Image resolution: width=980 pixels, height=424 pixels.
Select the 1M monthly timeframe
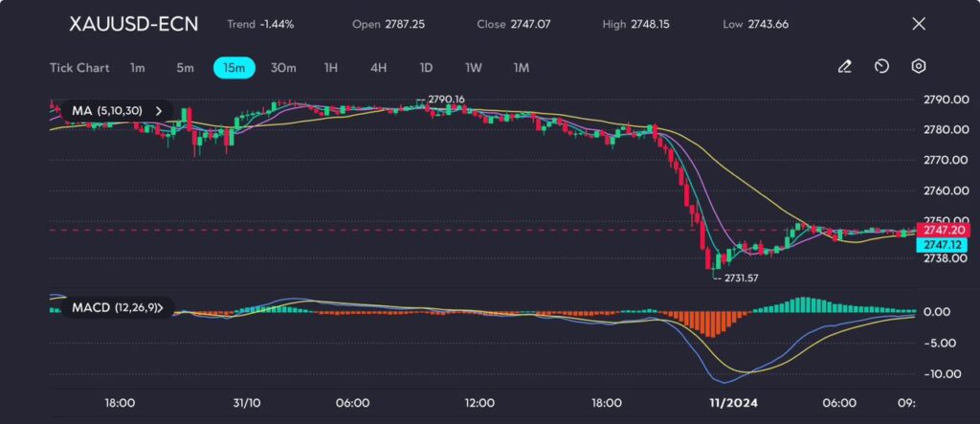(522, 68)
